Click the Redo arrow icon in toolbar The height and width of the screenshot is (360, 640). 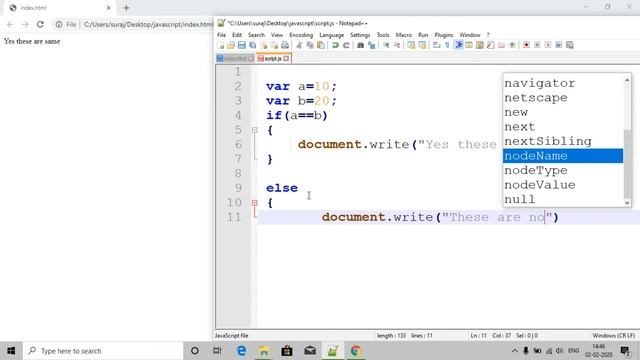tap(346, 45)
